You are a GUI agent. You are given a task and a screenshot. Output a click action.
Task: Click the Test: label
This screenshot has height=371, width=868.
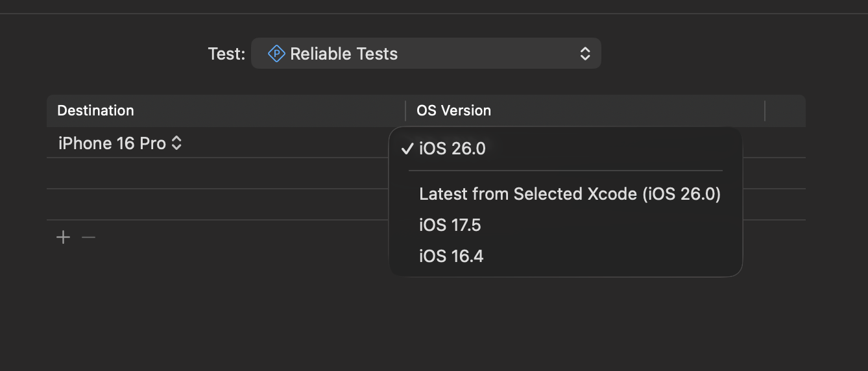tap(226, 54)
